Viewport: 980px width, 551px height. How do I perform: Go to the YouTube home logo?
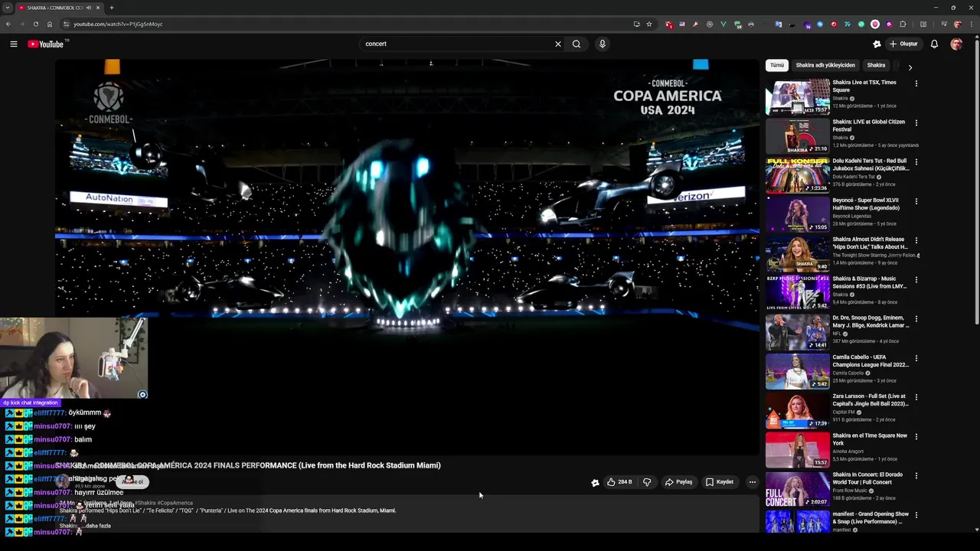[x=47, y=44]
